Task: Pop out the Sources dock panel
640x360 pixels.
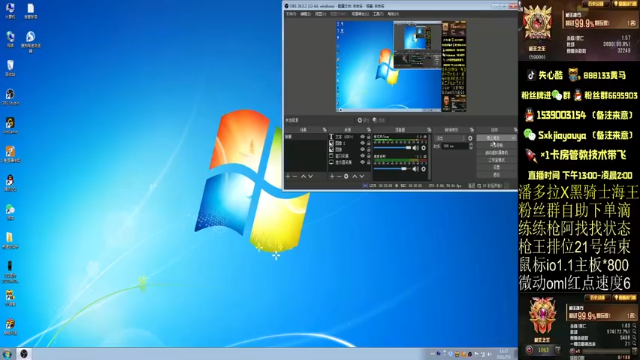Action: click(x=369, y=129)
